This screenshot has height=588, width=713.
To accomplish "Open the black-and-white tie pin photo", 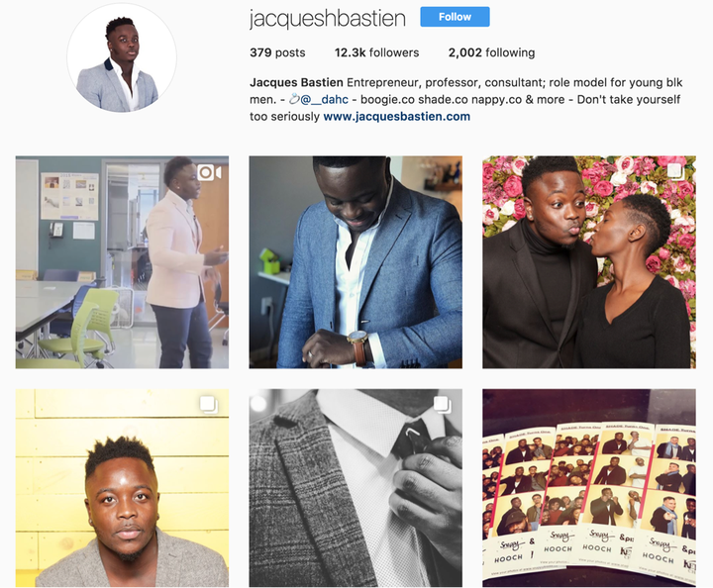I will point(356,488).
